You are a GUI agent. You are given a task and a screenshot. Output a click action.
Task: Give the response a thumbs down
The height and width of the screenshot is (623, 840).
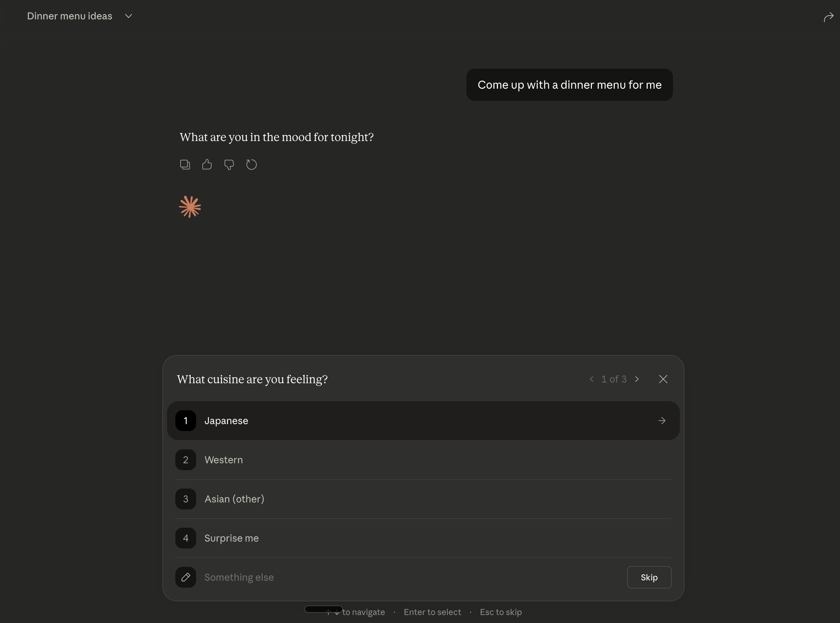click(229, 165)
